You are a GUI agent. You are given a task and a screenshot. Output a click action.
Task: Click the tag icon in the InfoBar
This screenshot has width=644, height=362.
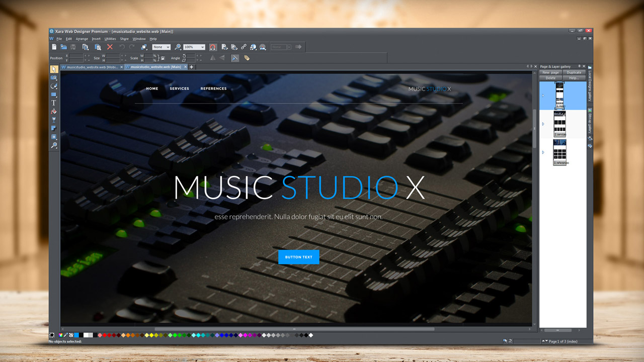click(247, 58)
